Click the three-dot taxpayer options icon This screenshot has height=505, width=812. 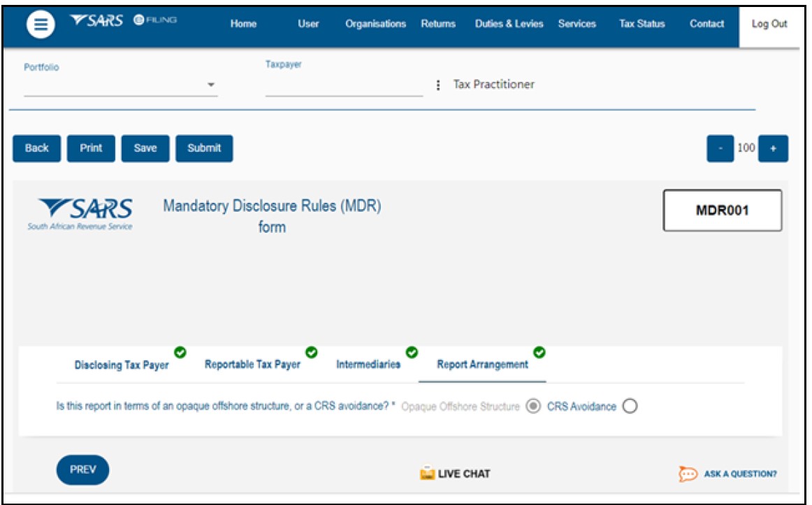click(438, 85)
